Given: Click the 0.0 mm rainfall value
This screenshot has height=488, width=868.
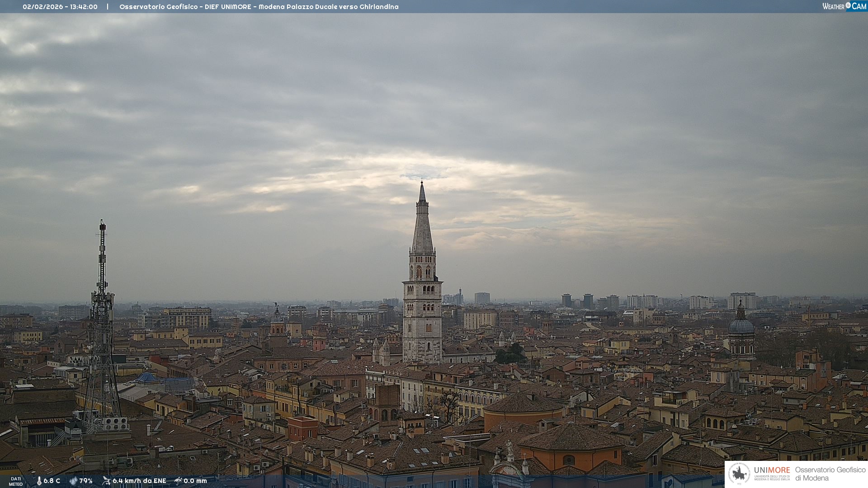Looking at the screenshot, I should (x=195, y=481).
